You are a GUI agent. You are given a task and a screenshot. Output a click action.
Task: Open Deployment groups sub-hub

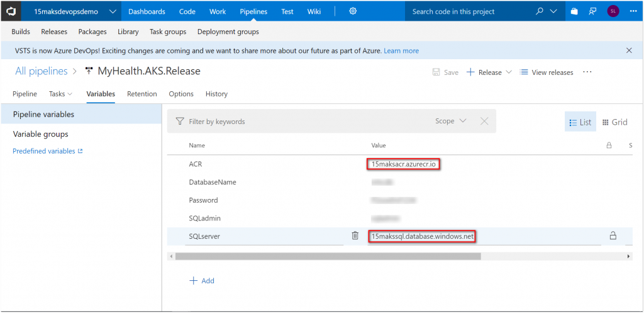(x=228, y=31)
